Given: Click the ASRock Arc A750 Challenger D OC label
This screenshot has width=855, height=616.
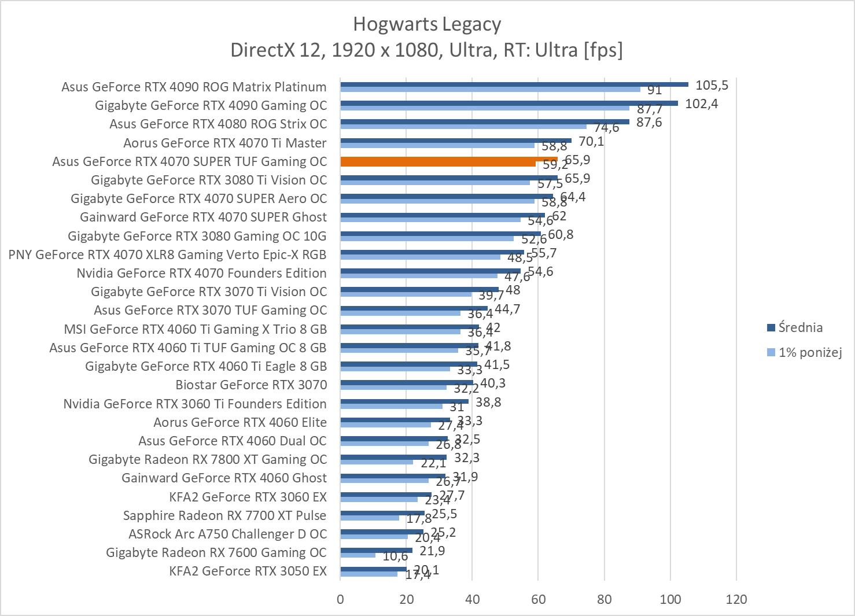Looking at the screenshot, I should pyautogui.click(x=227, y=534).
